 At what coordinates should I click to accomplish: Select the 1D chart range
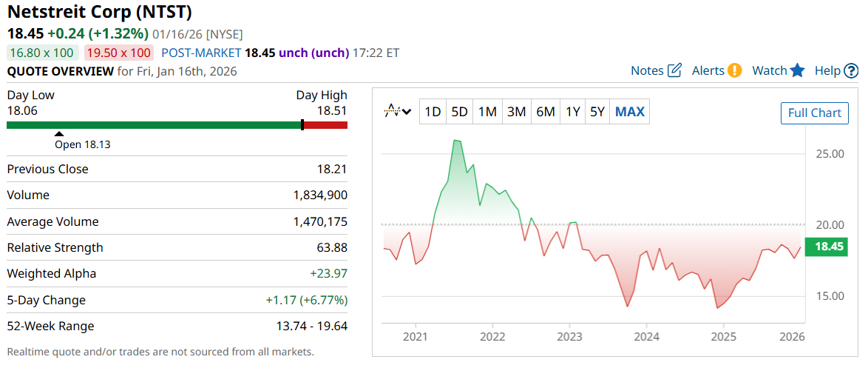pyautogui.click(x=433, y=112)
